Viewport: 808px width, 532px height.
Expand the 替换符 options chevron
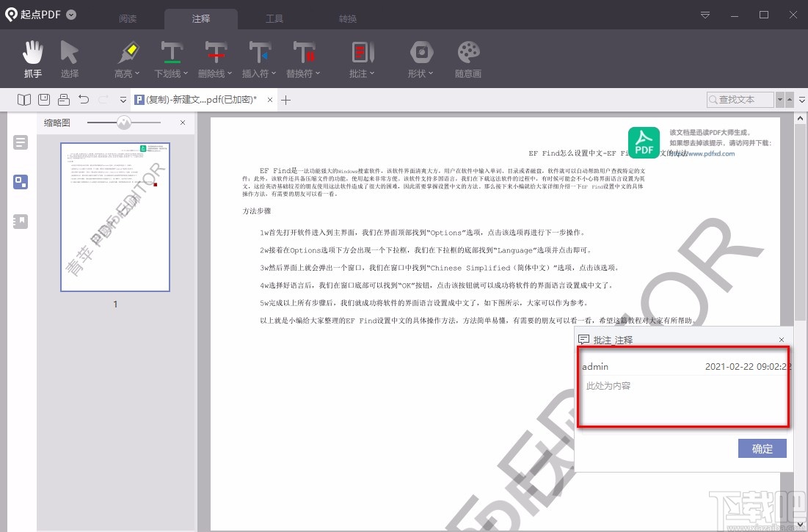click(318, 73)
